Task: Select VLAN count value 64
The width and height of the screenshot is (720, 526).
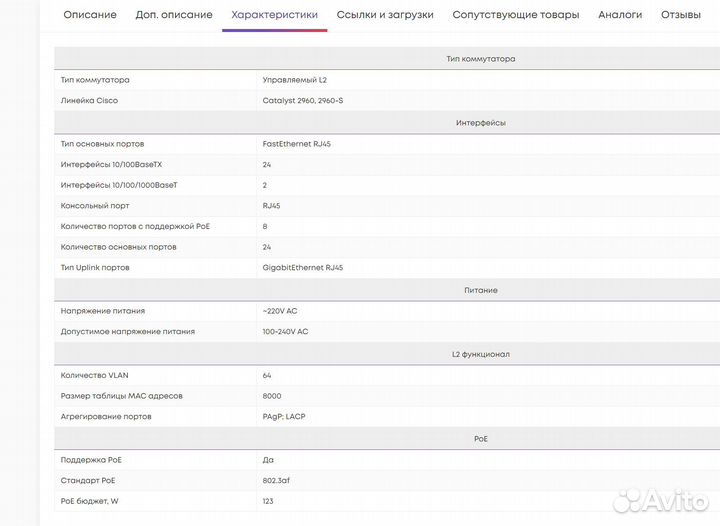Action: click(x=267, y=375)
